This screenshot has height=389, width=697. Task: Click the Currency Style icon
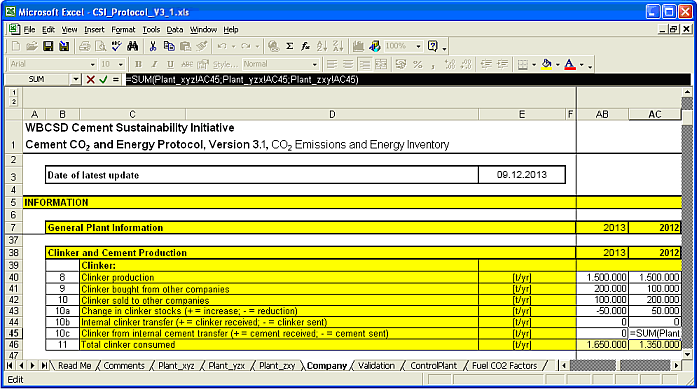(x=401, y=64)
